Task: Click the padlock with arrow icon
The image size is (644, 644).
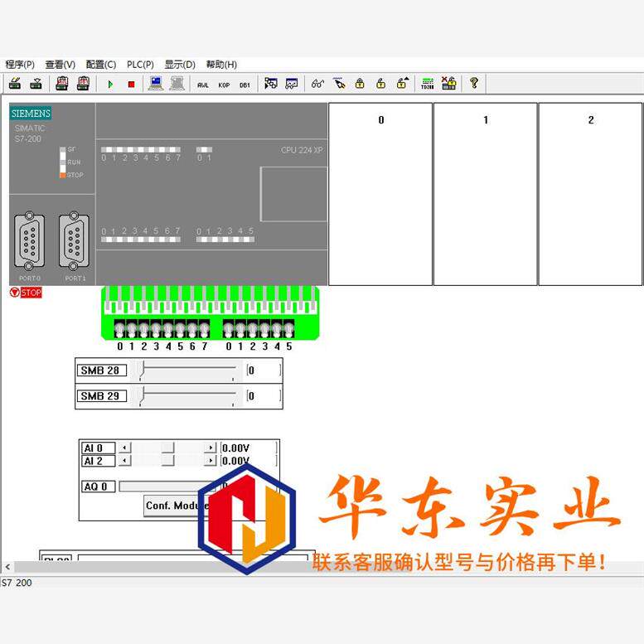Action: tap(403, 84)
